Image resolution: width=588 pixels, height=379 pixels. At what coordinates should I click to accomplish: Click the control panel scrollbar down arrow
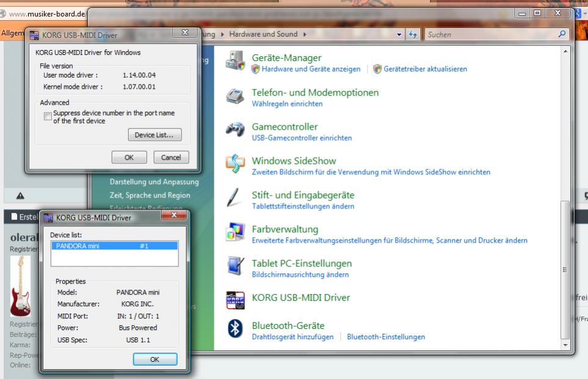coord(565,345)
